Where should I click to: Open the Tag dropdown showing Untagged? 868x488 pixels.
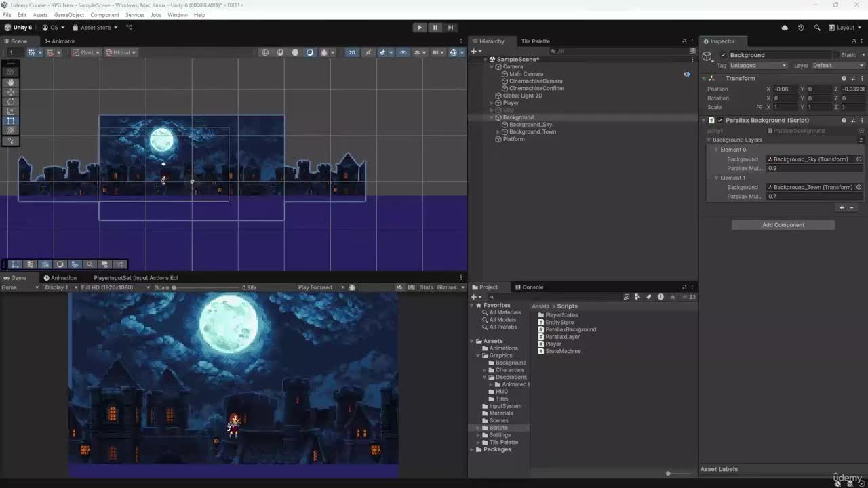point(758,66)
